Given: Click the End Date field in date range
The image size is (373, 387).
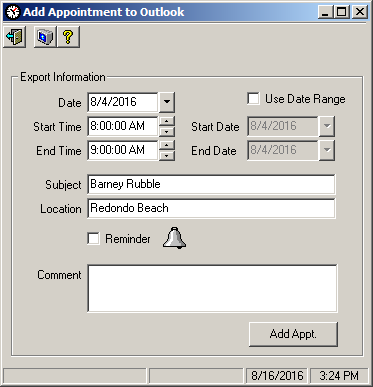Looking at the screenshot, I should (283, 150).
